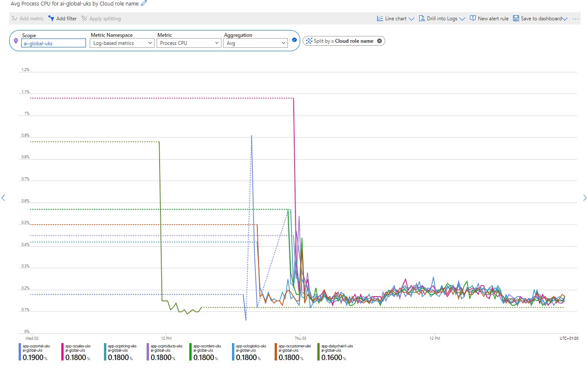This screenshot has width=588, height=377.
Task: Remove the Cloud role name split pill
Action: click(x=379, y=41)
